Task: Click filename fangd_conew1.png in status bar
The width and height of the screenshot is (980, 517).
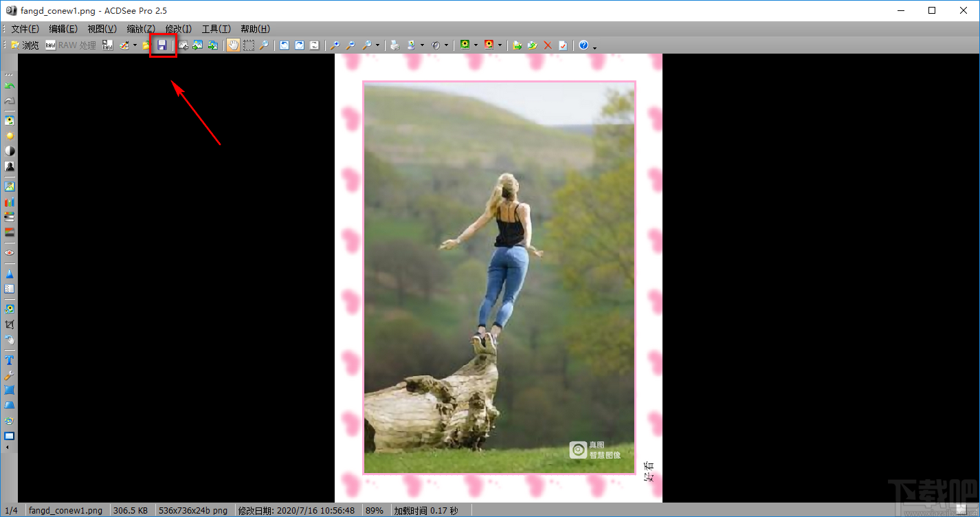Action: pyautogui.click(x=65, y=511)
